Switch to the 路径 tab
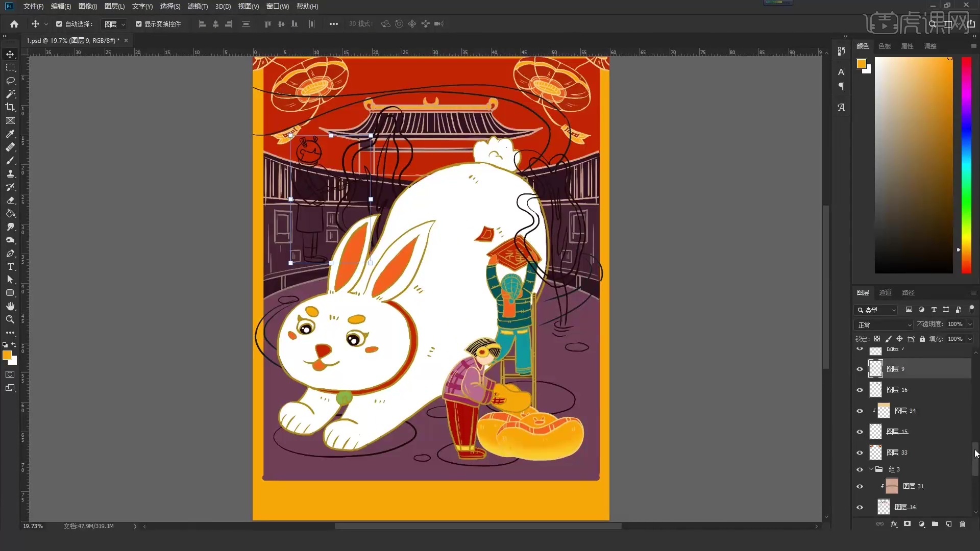 908,292
